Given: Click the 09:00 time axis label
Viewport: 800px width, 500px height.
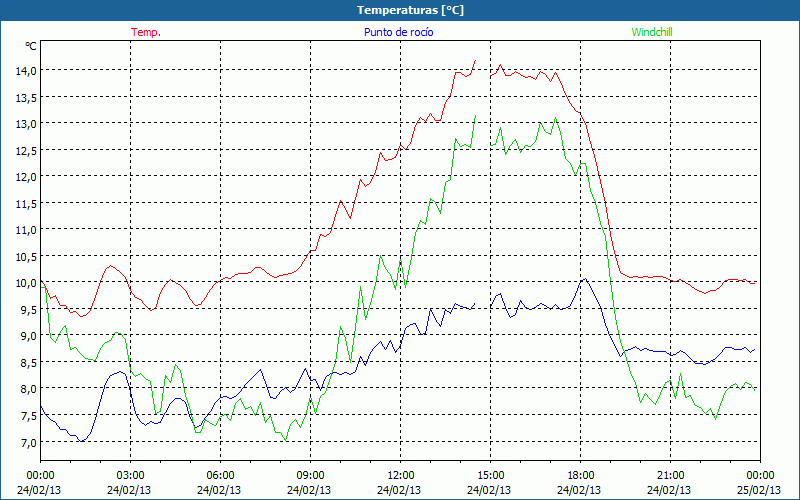Looking at the screenshot, I should pyautogui.click(x=310, y=476).
